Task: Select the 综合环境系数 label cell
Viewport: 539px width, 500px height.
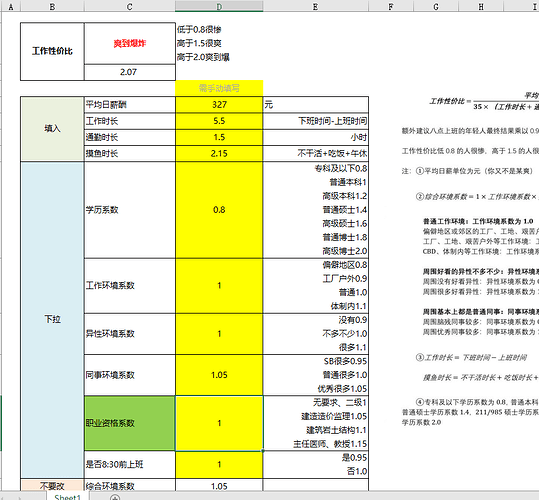Action: pos(130,486)
